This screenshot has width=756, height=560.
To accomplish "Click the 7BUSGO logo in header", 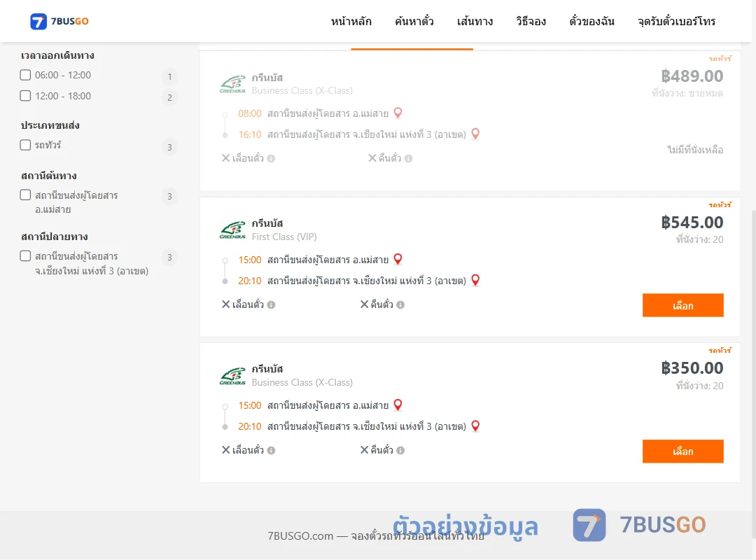I will coord(59,21).
